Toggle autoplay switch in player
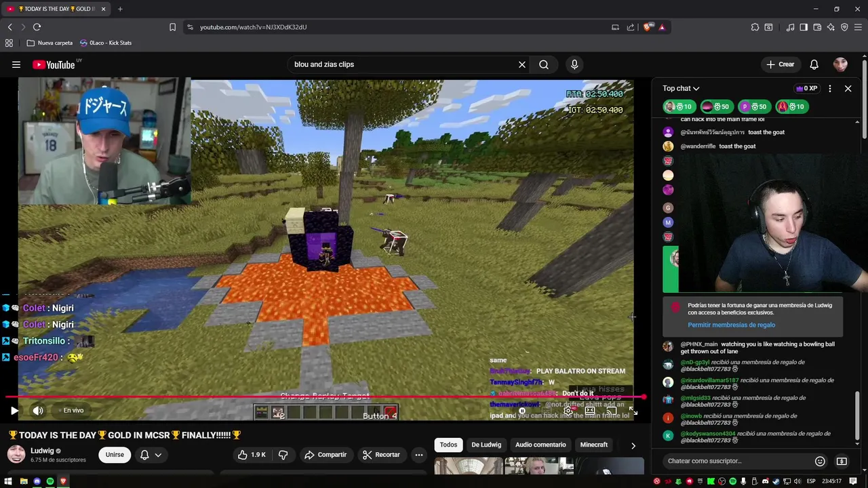The height and width of the screenshot is (488, 868). (522, 411)
